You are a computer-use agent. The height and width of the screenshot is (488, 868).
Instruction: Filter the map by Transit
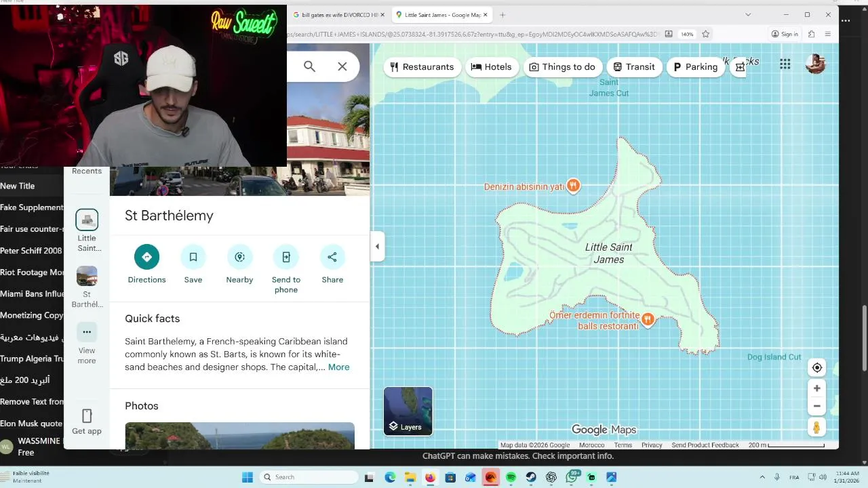click(x=635, y=66)
